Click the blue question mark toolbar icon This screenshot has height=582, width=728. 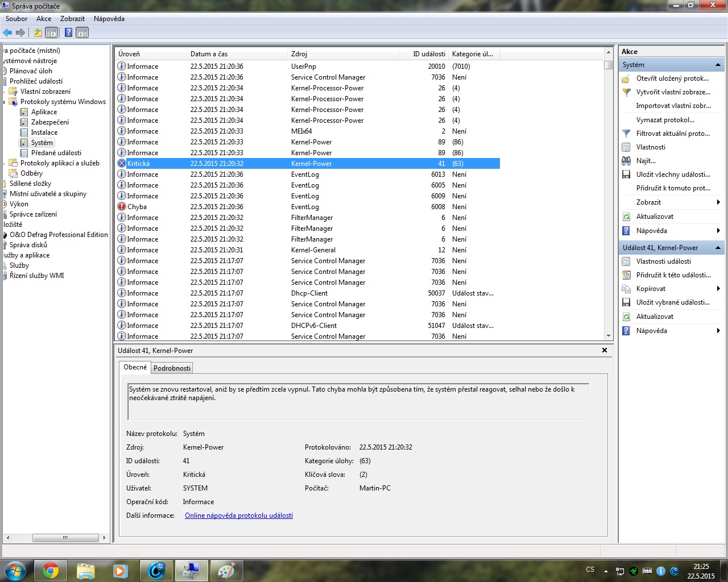[68, 33]
